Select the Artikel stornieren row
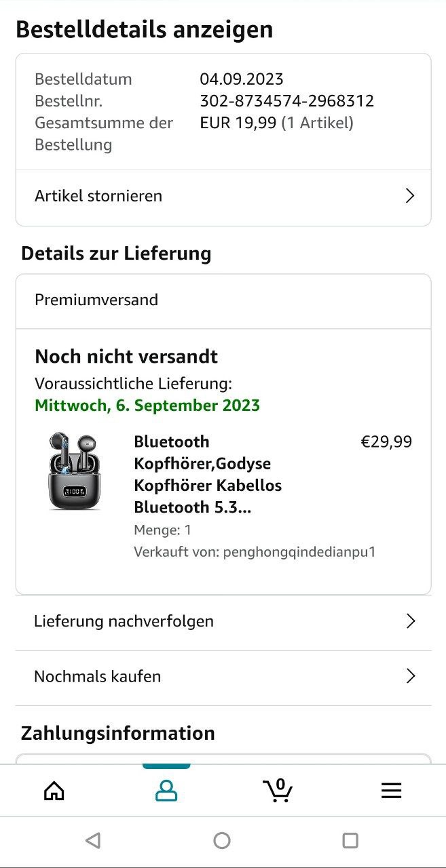Image resolution: width=446 pixels, height=868 pixels. click(223, 197)
